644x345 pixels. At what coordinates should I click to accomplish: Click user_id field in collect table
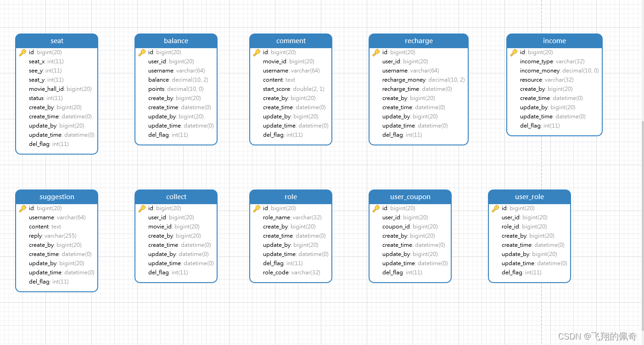pyautogui.click(x=171, y=217)
